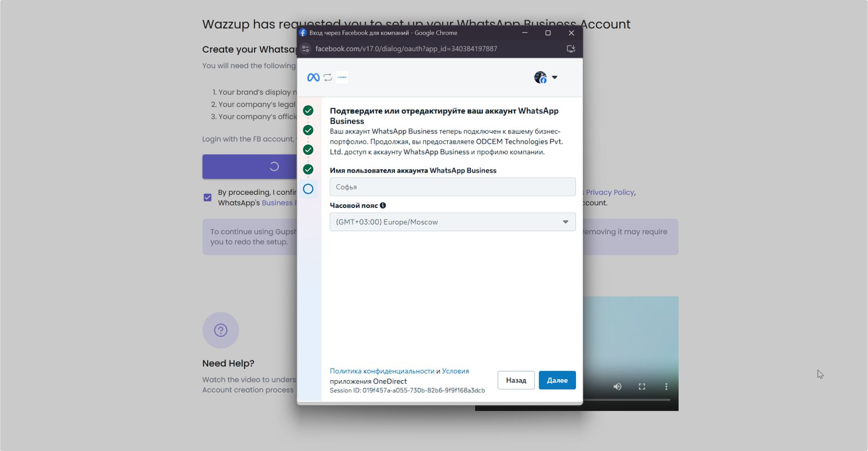Click the facebook.com URL in the address bar
This screenshot has height=451, width=868.
tap(406, 49)
